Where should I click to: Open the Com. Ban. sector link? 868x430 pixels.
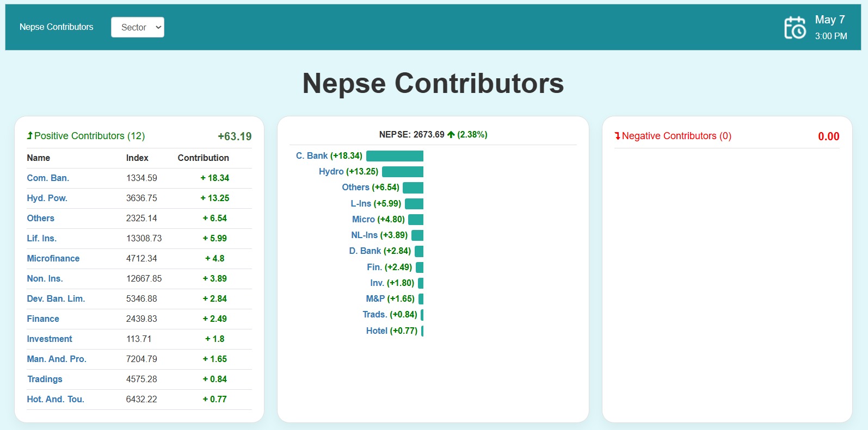(x=48, y=178)
